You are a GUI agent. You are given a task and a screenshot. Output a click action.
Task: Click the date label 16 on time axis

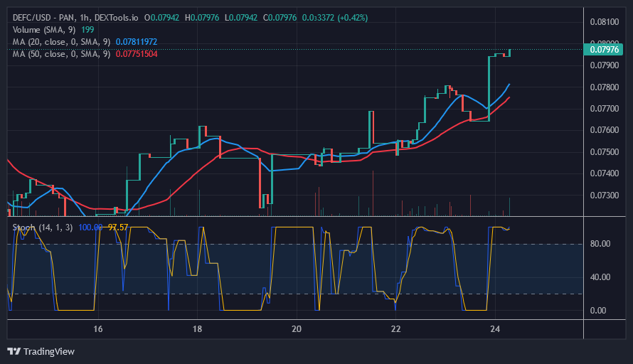(97, 329)
